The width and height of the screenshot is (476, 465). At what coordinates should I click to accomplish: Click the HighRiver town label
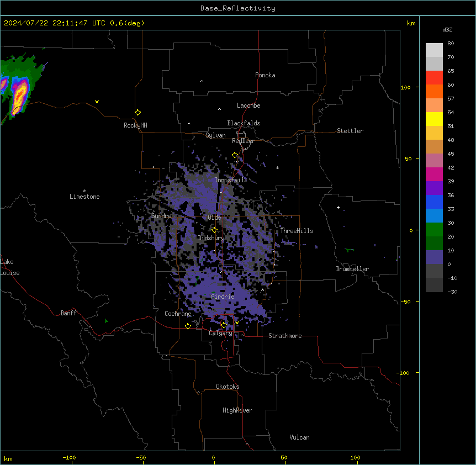(237, 410)
